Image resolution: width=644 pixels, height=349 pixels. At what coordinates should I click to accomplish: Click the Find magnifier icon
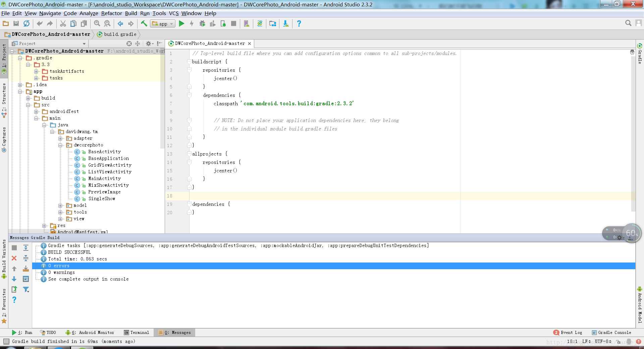[97, 23]
